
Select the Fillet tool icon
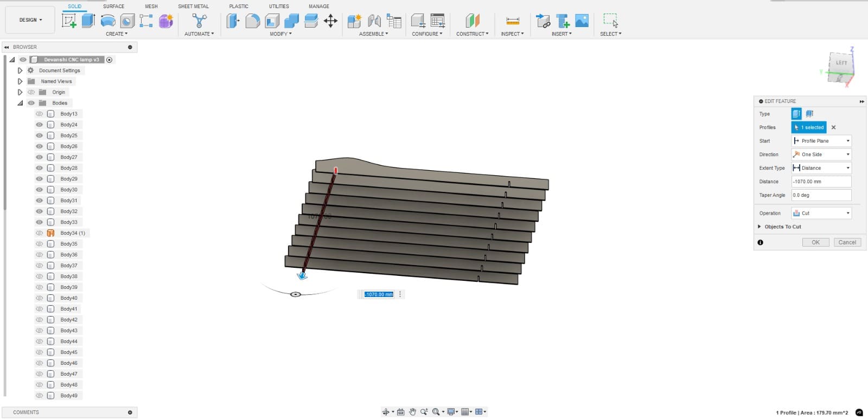pyautogui.click(x=252, y=21)
